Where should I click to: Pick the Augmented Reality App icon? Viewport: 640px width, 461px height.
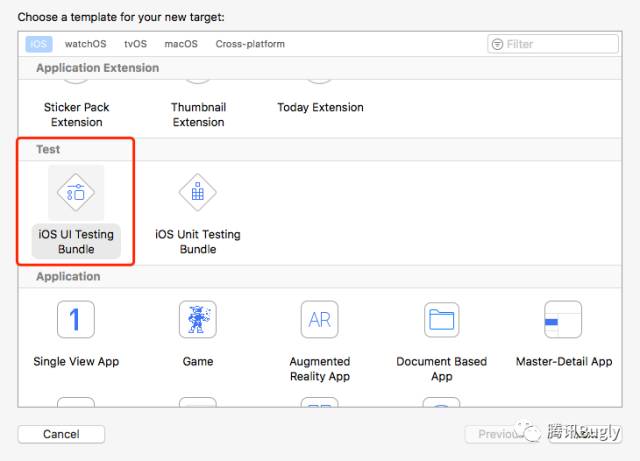320,319
